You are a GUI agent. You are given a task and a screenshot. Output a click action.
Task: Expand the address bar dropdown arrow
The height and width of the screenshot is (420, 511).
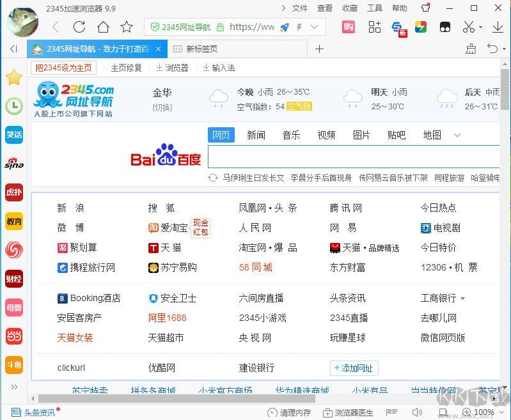(x=314, y=27)
